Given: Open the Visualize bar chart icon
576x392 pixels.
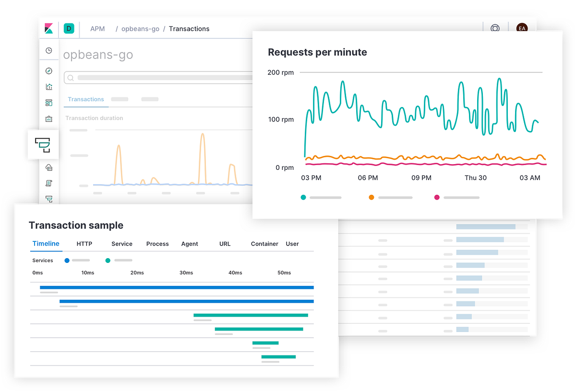Looking at the screenshot, I should pos(48,86).
